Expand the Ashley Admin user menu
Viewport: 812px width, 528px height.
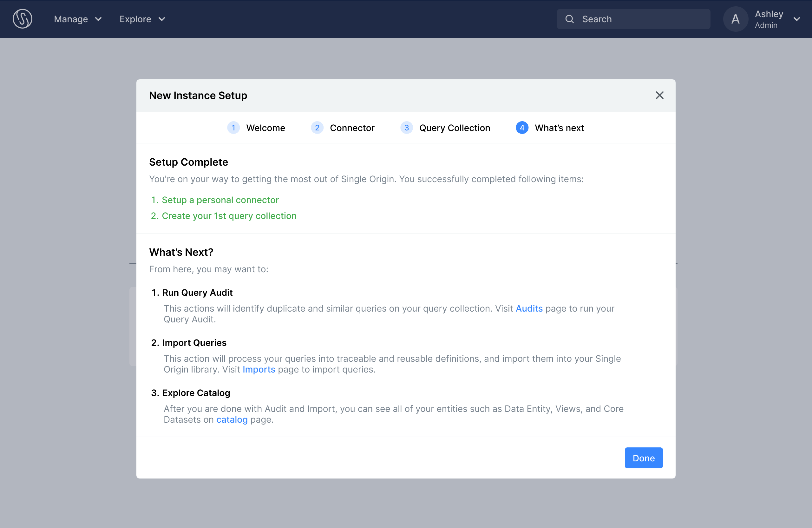pos(797,19)
